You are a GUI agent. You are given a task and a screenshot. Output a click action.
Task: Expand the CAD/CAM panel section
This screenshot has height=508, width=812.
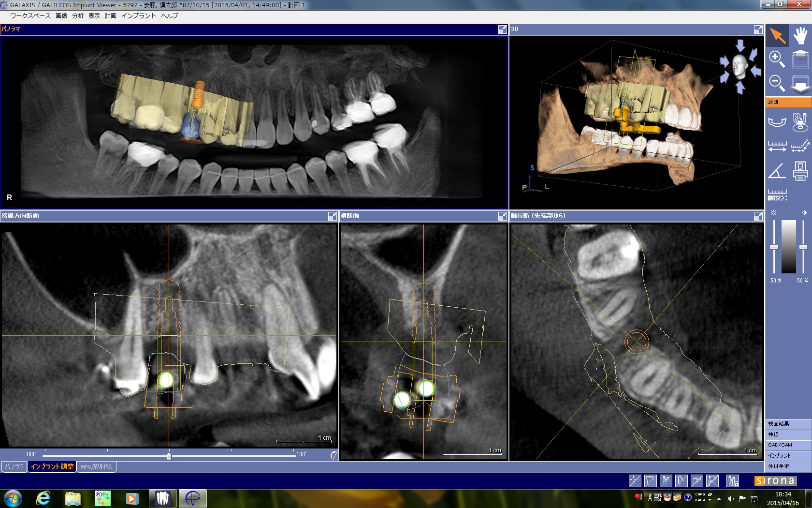pyautogui.click(x=788, y=445)
